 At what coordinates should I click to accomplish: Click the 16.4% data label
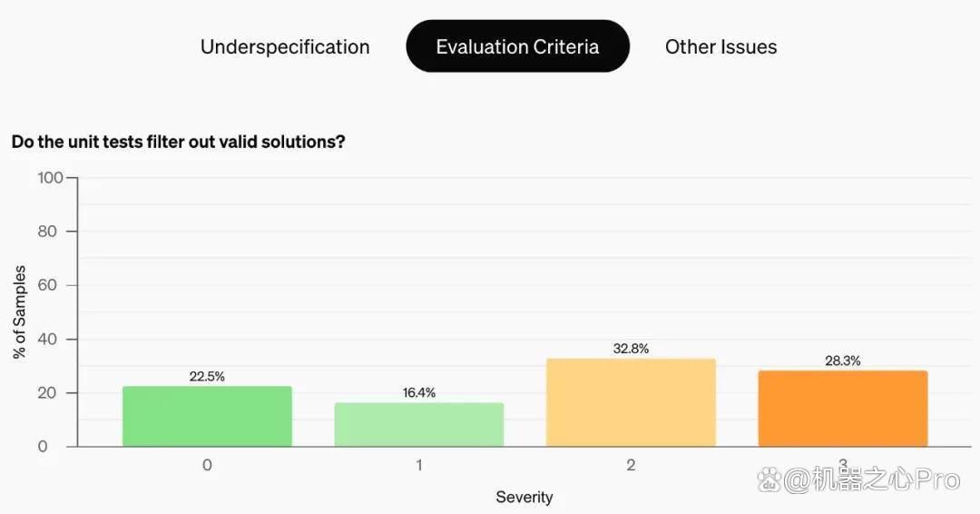[418, 392]
